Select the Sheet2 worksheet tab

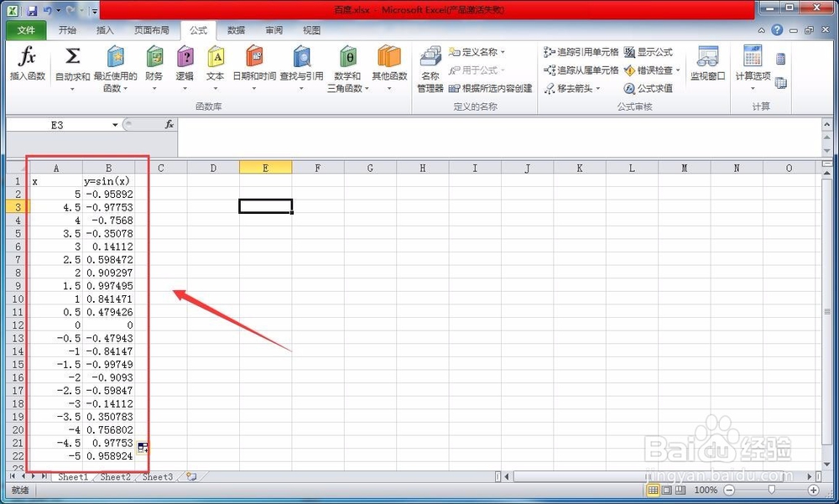pyautogui.click(x=116, y=476)
